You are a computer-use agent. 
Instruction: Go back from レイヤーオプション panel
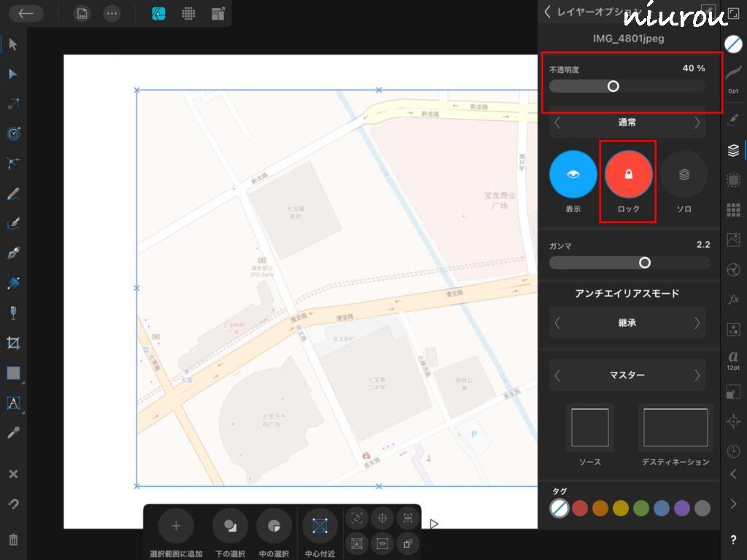[x=548, y=12]
